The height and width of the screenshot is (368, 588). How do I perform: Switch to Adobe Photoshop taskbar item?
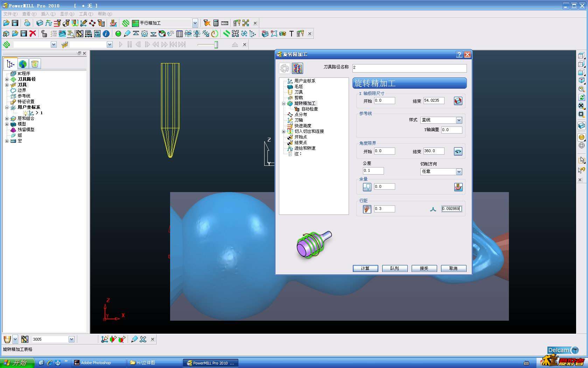(x=99, y=363)
